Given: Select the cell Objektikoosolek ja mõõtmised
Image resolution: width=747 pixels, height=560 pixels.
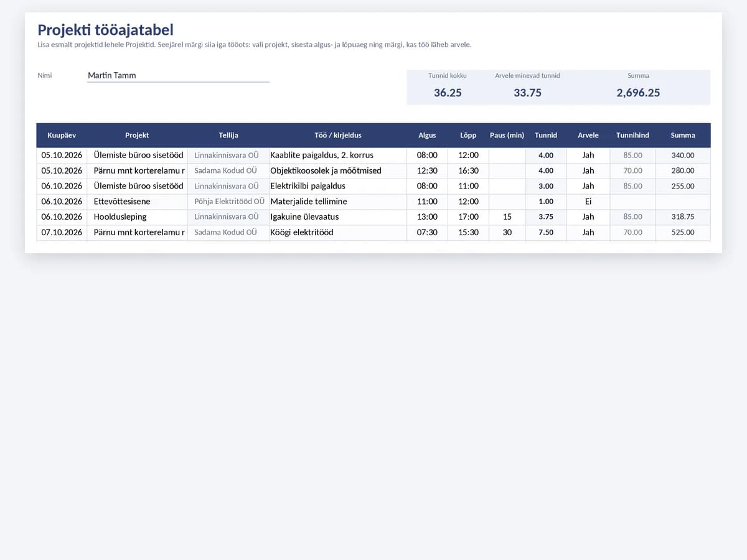Looking at the screenshot, I should 338,170.
